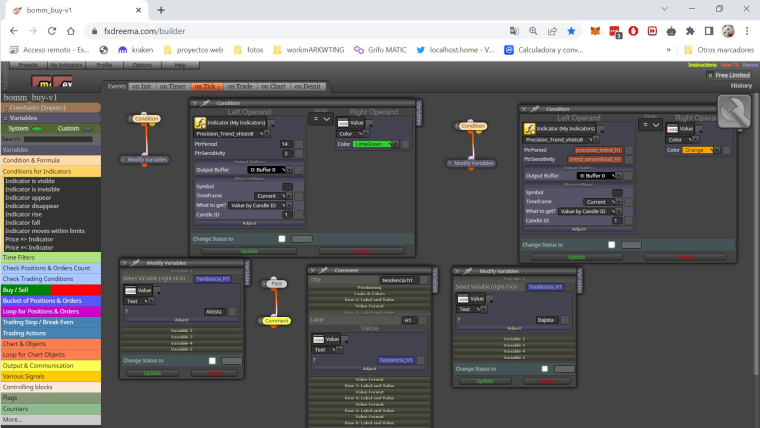The width and height of the screenshot is (760, 428).
Task: Toggle the System variables switch
Action: coord(37,129)
